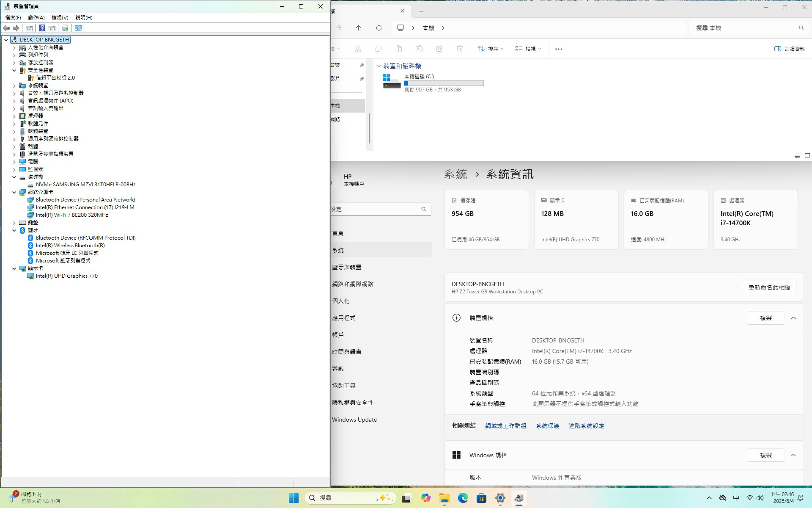Collapse the 磁碟機 tree node
The image size is (812, 508).
pyautogui.click(x=14, y=177)
